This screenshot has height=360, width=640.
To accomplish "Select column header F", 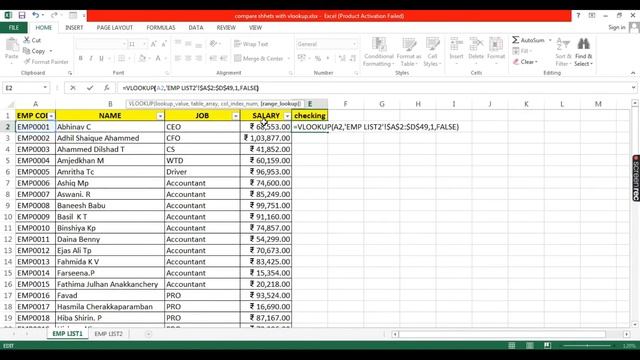I will [345, 104].
